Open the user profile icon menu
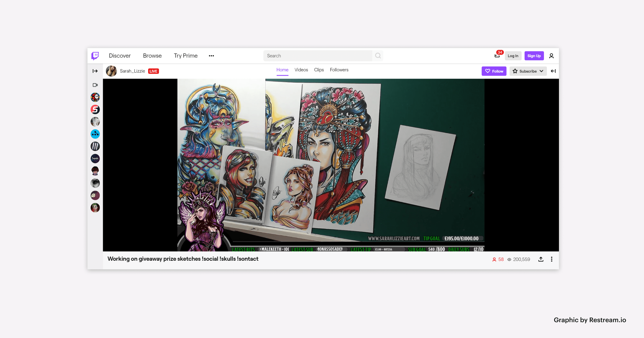644x338 pixels. tap(551, 56)
